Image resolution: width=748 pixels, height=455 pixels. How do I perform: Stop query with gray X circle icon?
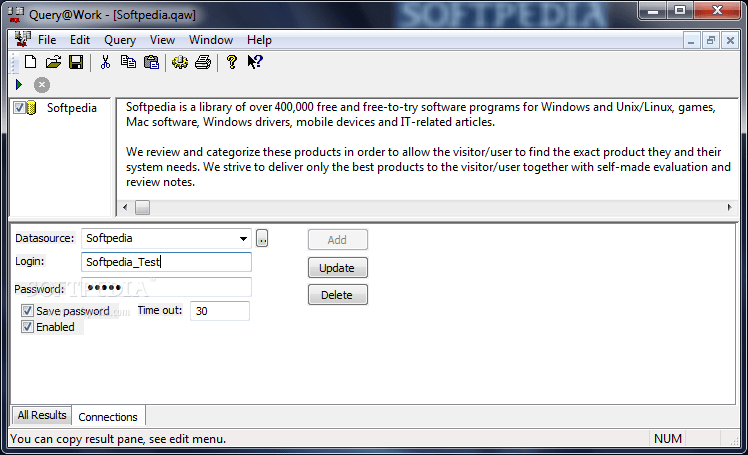(42, 85)
